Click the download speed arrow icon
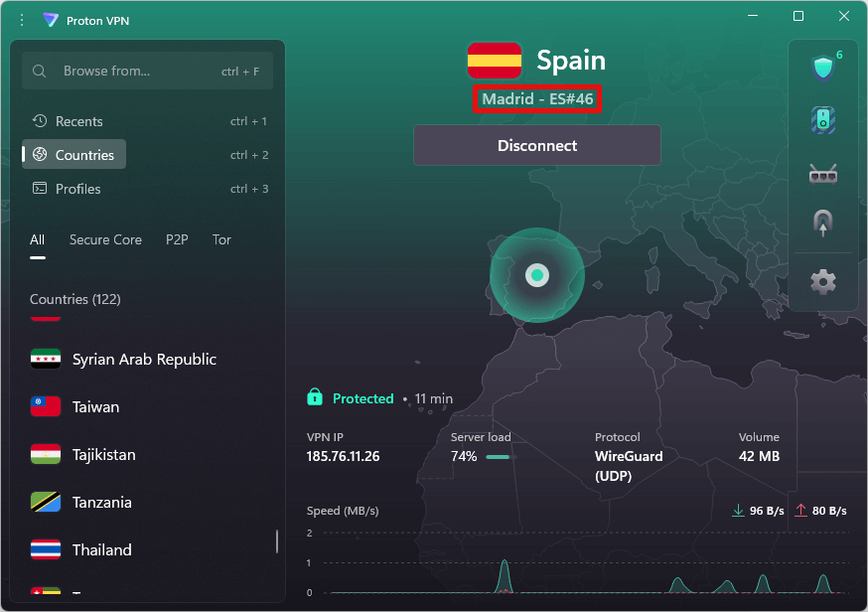868x612 pixels. click(738, 510)
